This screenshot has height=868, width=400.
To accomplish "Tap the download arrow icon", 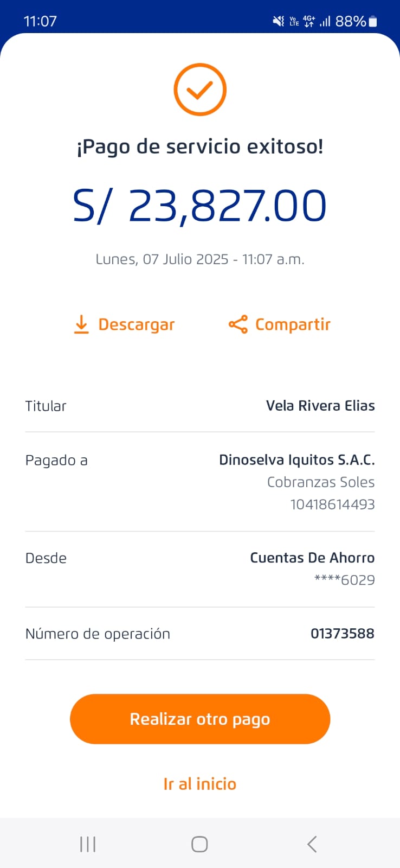I will tap(81, 324).
